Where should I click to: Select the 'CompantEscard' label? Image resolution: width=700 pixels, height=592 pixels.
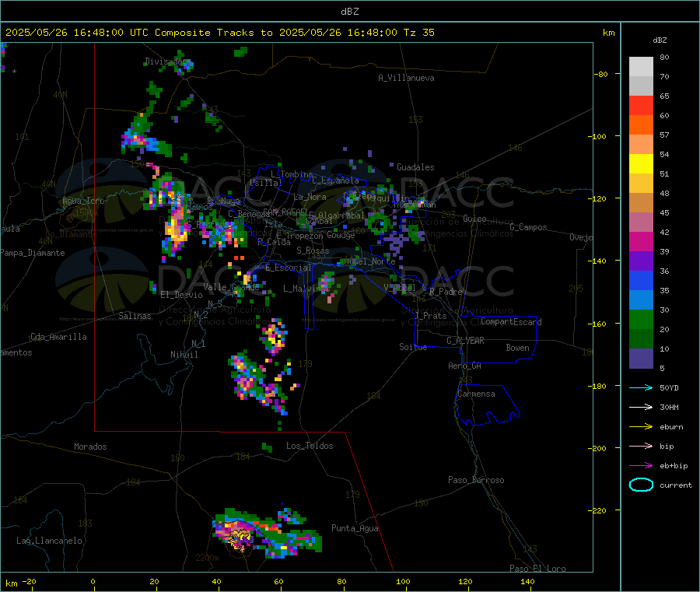pos(511,321)
